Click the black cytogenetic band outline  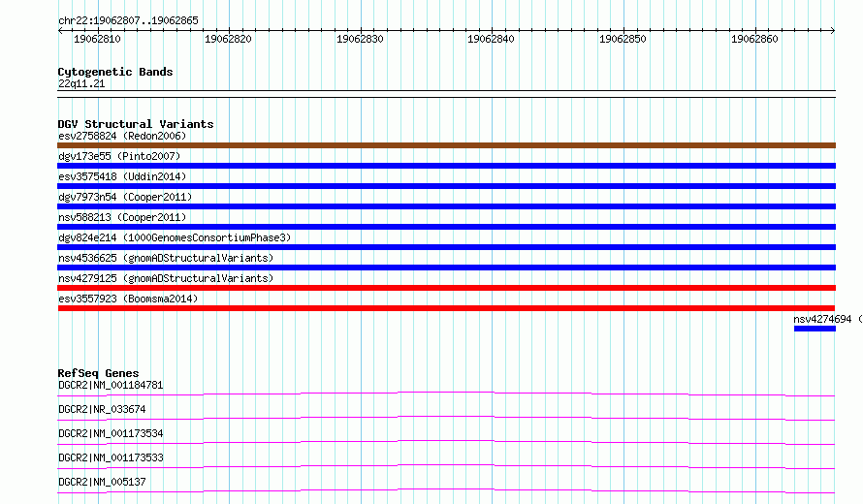point(446,94)
